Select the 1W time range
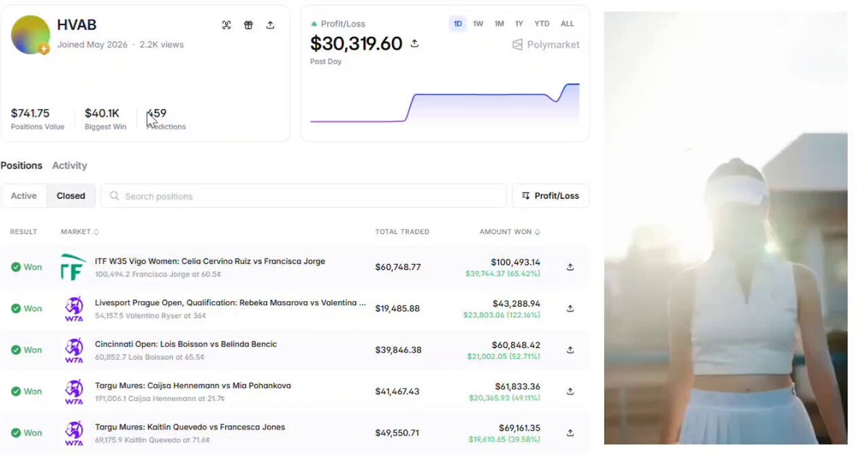Viewport: 868px width, 456px height. pos(478,24)
